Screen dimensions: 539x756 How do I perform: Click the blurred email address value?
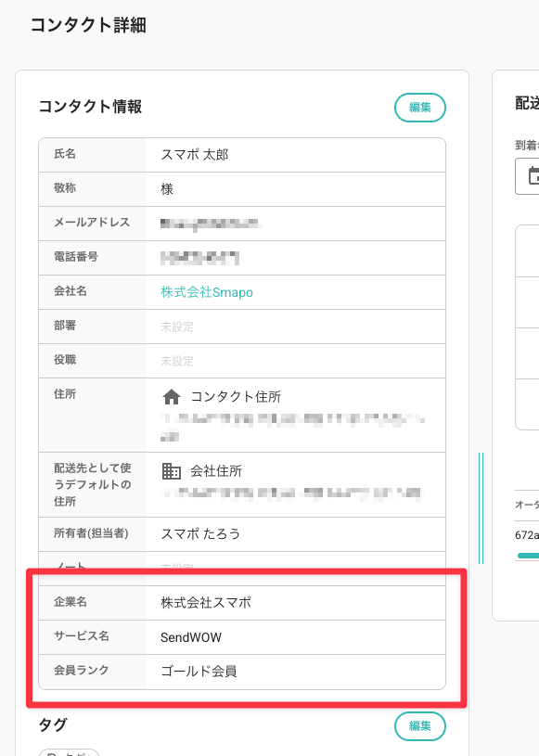point(211,224)
